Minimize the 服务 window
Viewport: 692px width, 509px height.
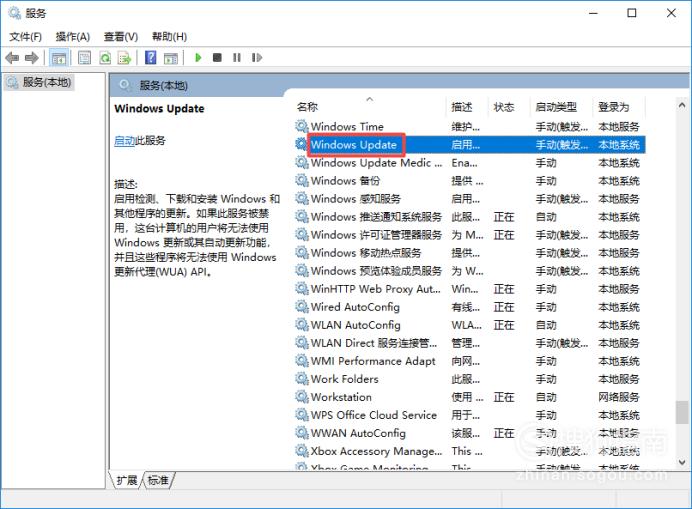[593, 13]
